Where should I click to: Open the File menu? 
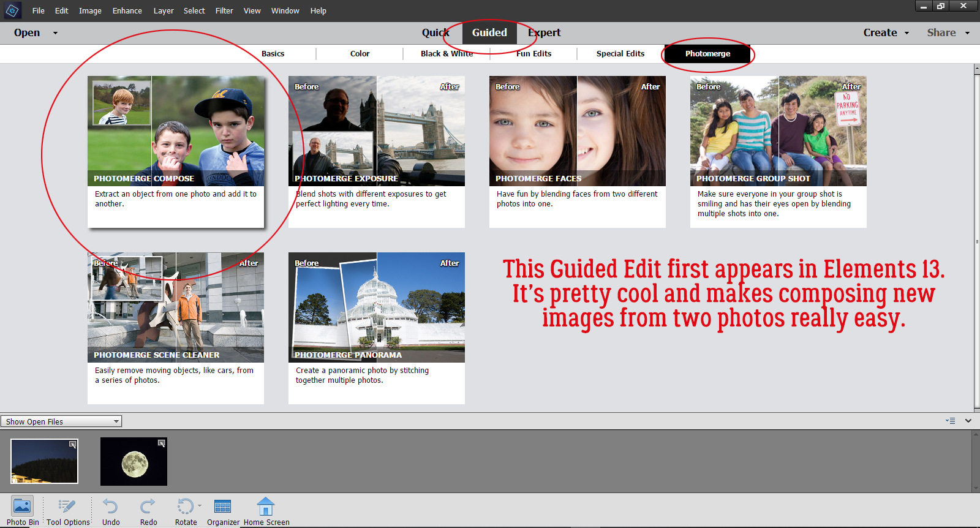pyautogui.click(x=39, y=11)
